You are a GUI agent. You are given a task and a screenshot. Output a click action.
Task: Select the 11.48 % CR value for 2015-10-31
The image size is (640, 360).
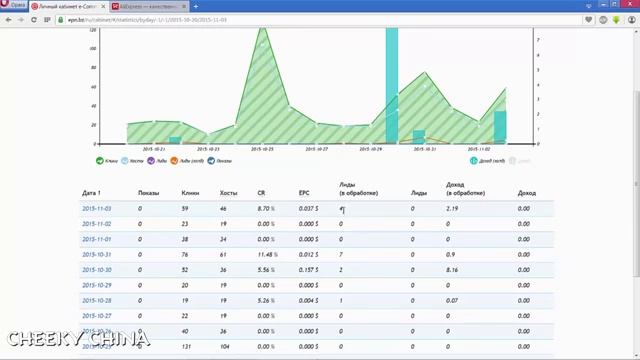tap(267, 255)
